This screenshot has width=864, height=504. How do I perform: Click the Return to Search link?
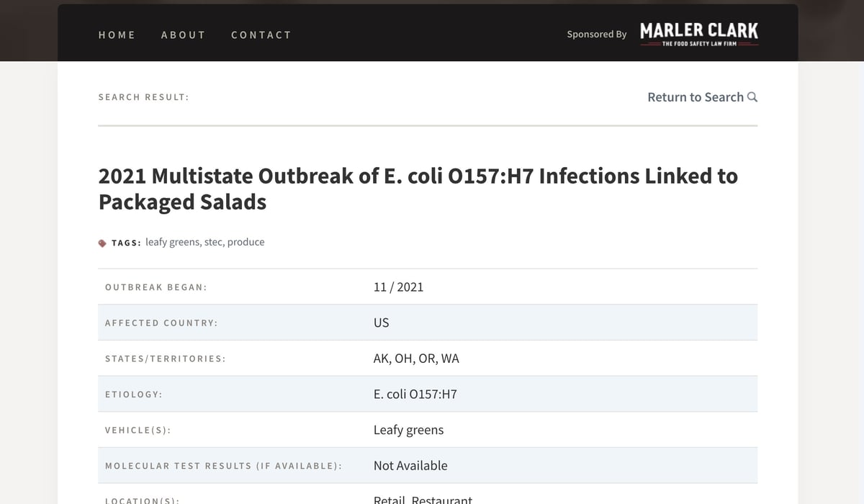[x=696, y=96]
